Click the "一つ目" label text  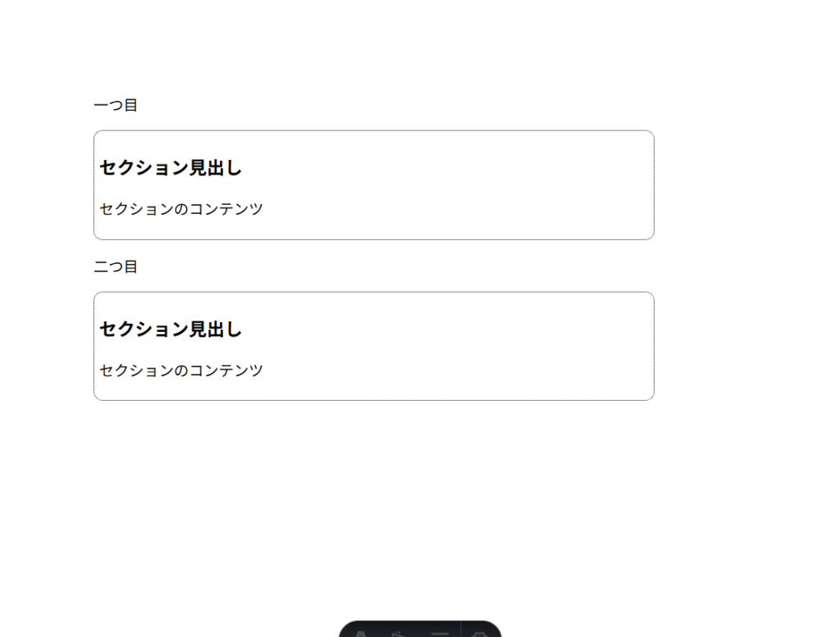click(x=116, y=106)
